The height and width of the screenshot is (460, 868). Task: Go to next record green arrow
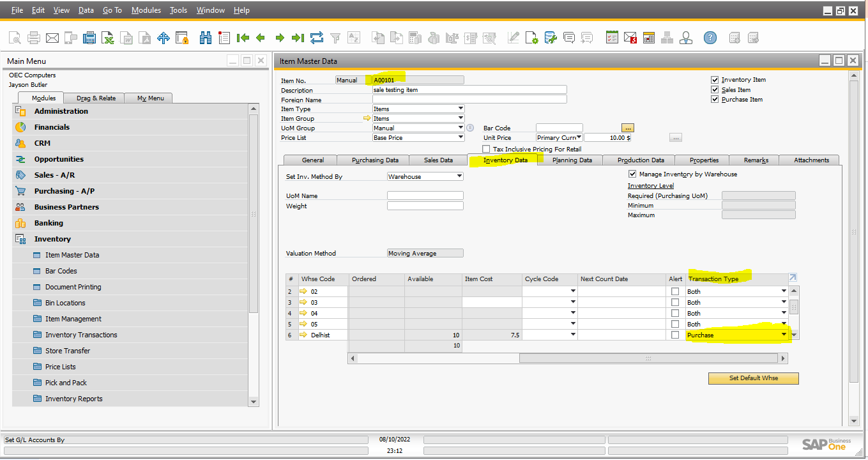click(279, 38)
